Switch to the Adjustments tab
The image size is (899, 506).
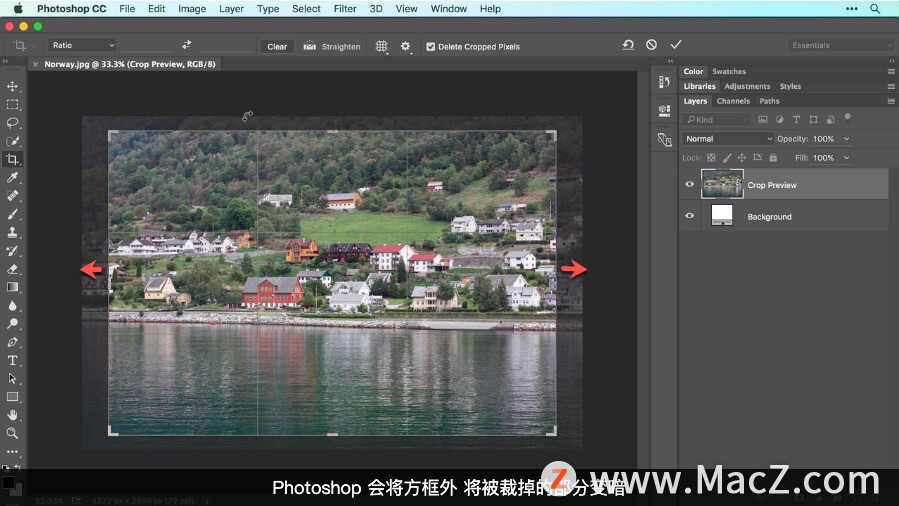point(747,86)
